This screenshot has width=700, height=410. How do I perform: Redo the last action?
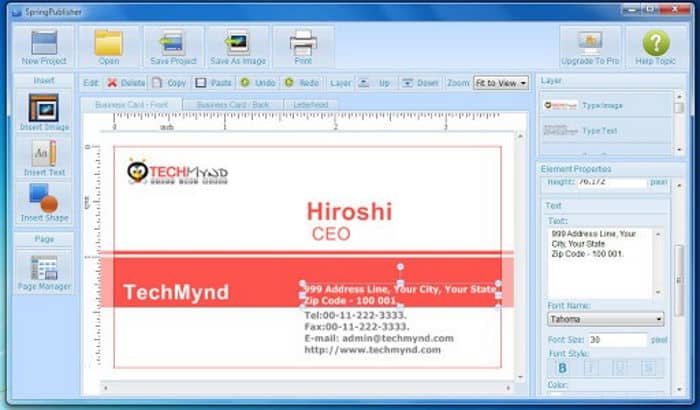point(302,83)
